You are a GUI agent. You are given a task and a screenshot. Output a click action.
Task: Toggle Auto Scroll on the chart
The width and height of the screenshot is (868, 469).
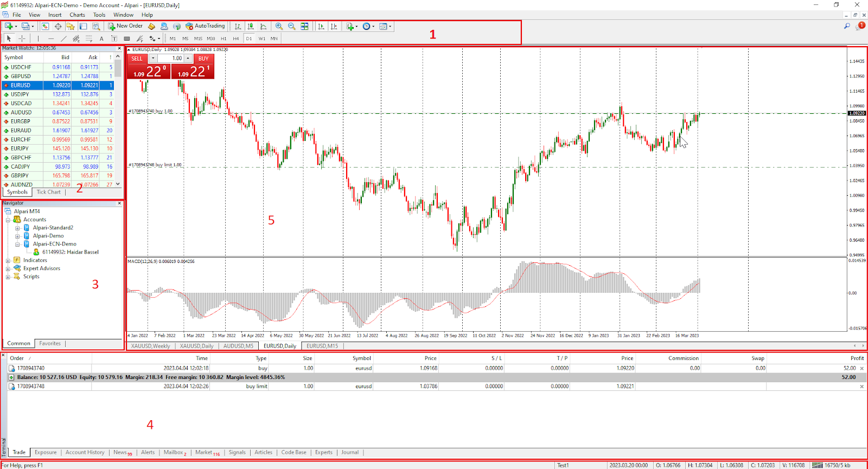[x=321, y=26]
